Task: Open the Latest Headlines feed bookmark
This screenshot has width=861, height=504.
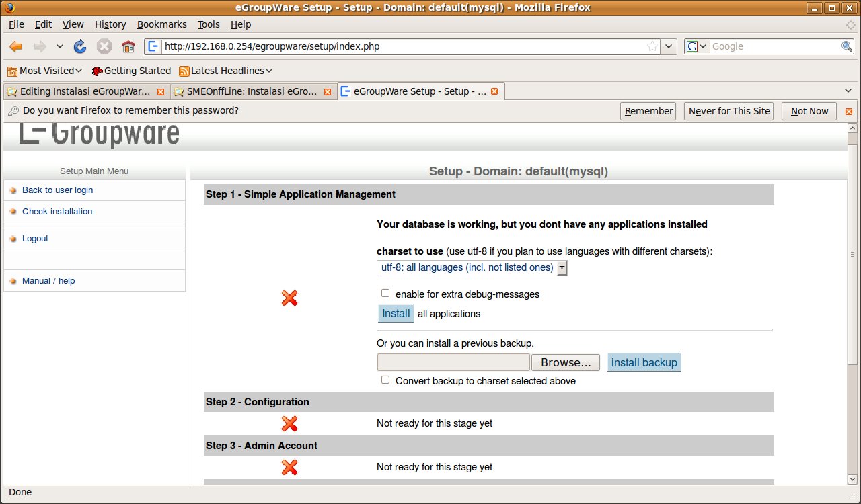Action: [x=226, y=71]
